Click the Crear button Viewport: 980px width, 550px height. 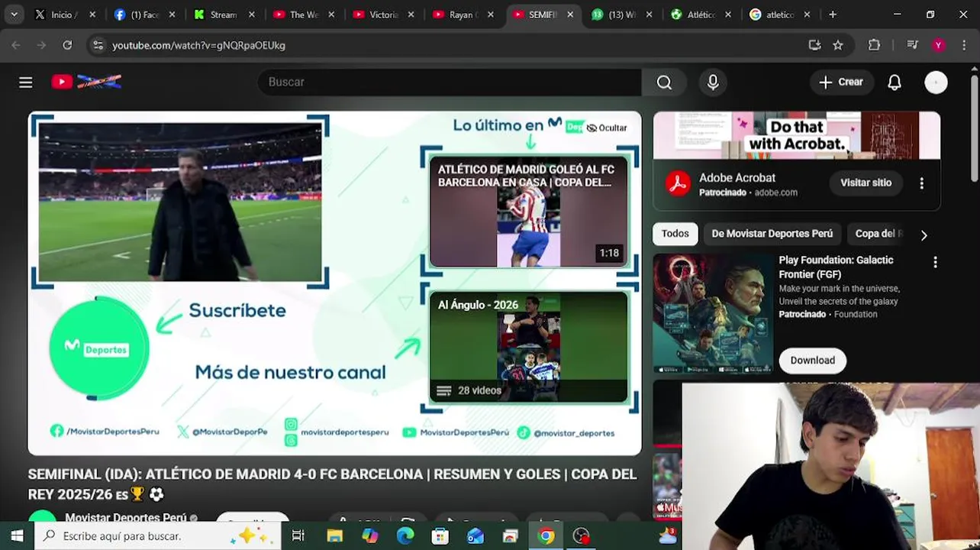840,82
